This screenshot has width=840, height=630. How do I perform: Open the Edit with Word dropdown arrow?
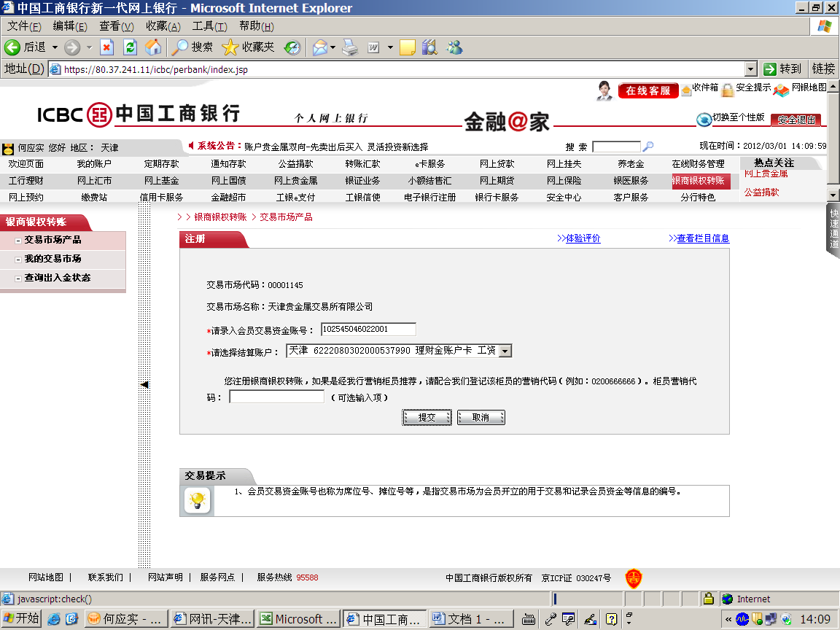pos(390,47)
